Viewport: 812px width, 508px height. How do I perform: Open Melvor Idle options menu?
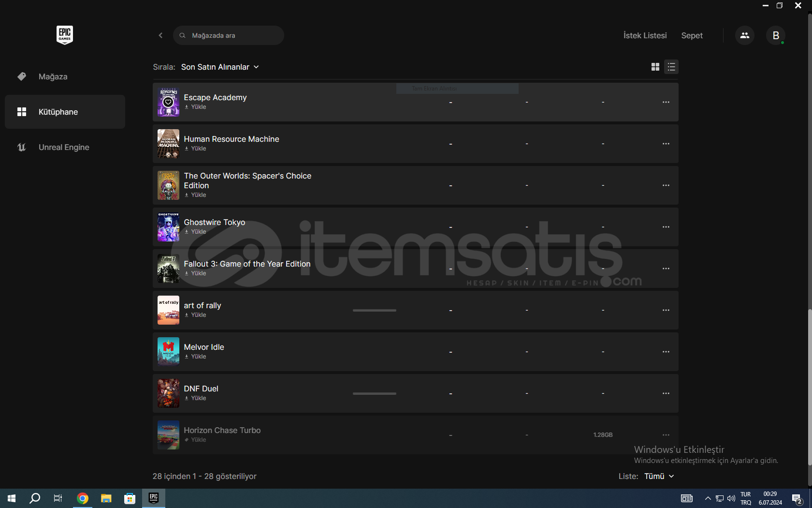pyautogui.click(x=666, y=352)
